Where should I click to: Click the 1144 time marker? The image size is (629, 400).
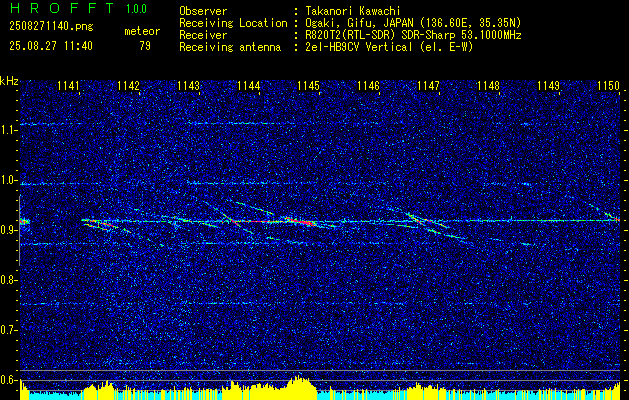(248, 85)
